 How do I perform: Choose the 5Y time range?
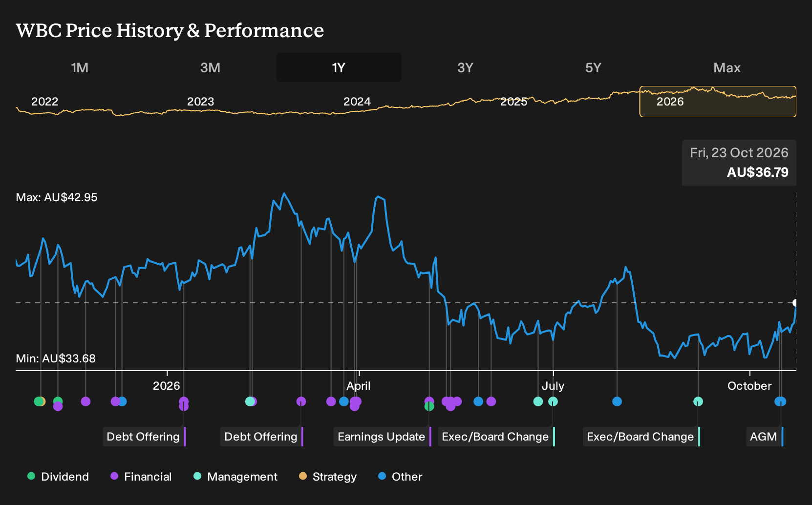593,67
